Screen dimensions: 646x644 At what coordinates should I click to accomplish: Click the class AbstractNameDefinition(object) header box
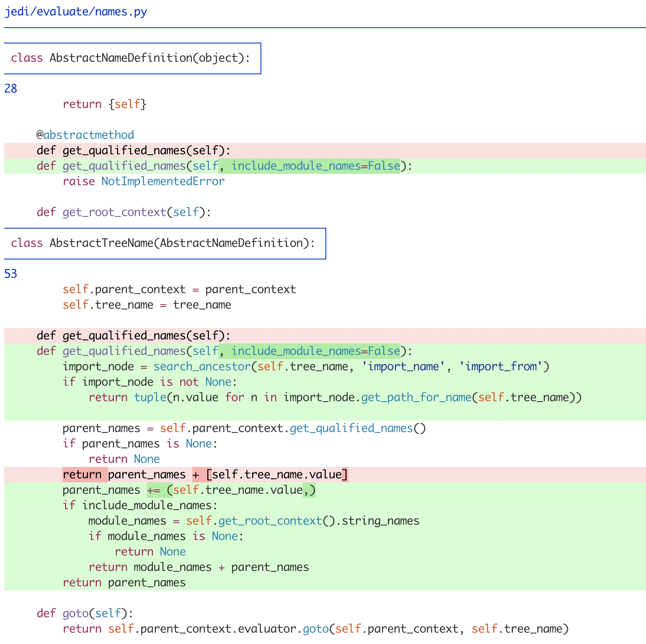(x=132, y=58)
